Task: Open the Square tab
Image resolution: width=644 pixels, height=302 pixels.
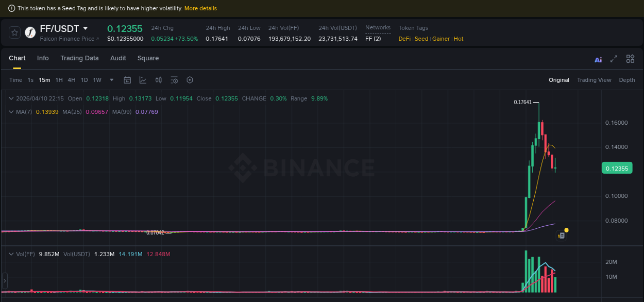Action: pyautogui.click(x=148, y=58)
